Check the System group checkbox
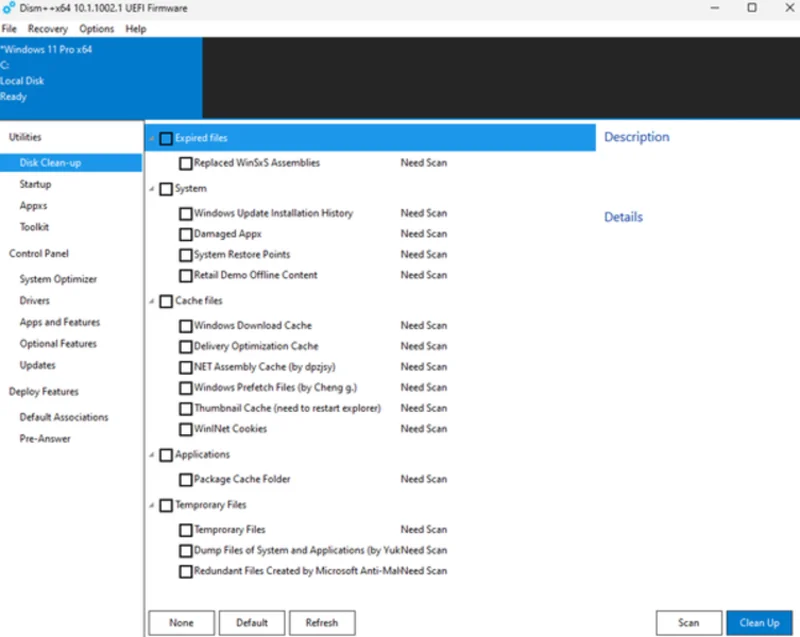The height and width of the screenshot is (637, 800). 166,189
